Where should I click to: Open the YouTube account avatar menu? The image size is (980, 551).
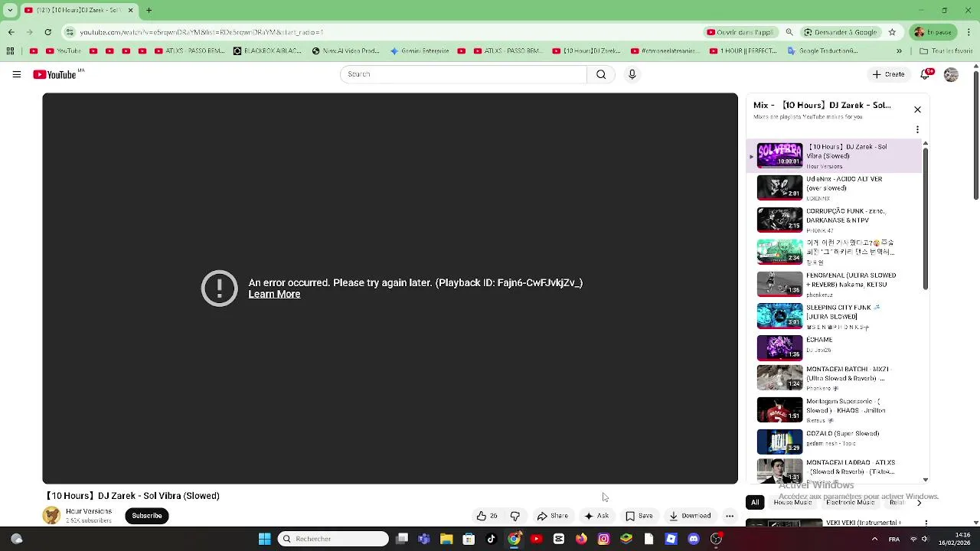pos(951,74)
